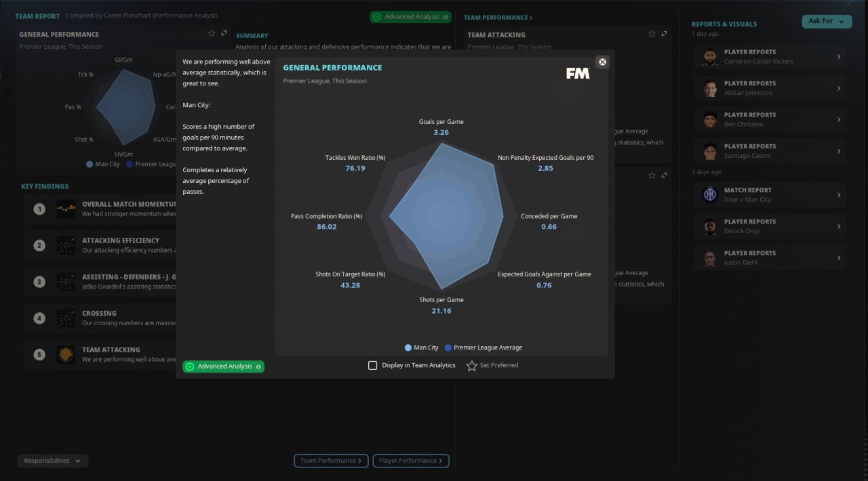Open Overall Match Momentum finding
This screenshot has height=481, width=868.
[x=100, y=209]
